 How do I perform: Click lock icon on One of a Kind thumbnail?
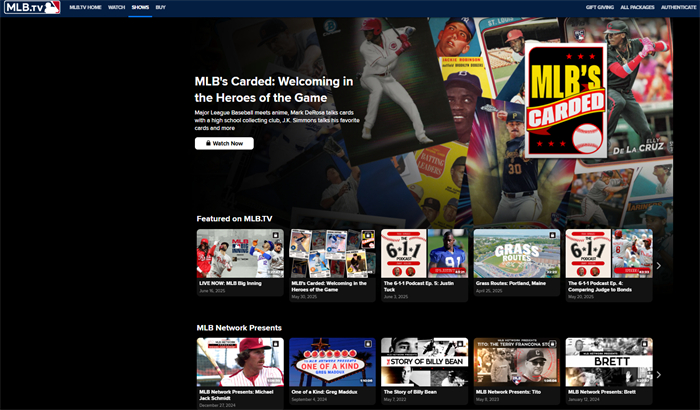(x=368, y=344)
